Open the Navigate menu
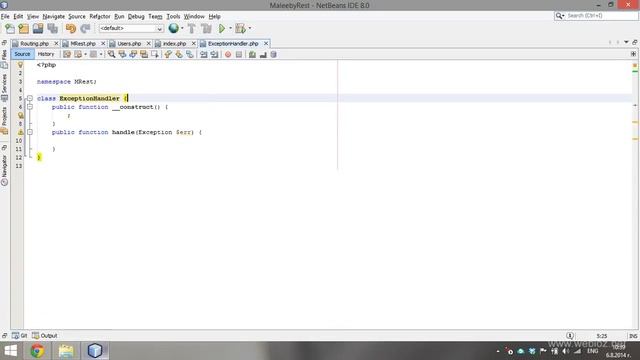The image size is (640, 360). 53,16
